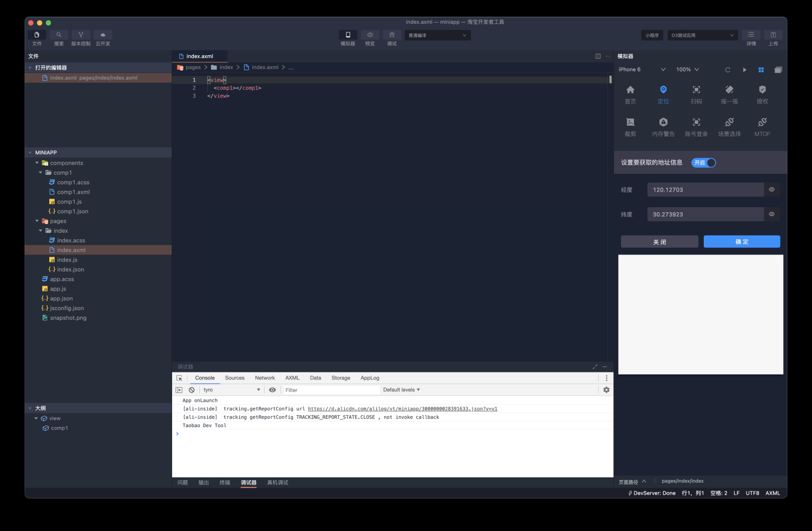
Task: Select the 定位 location tool
Action: [663, 94]
